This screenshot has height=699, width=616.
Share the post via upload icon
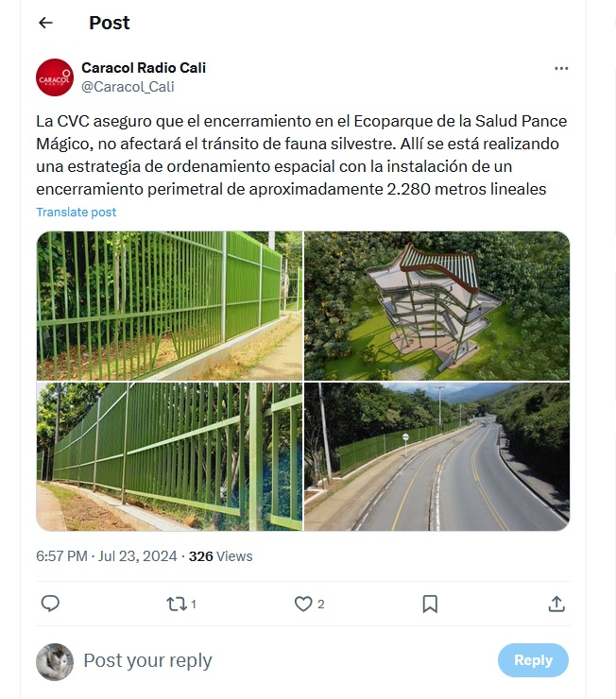pyautogui.click(x=556, y=604)
